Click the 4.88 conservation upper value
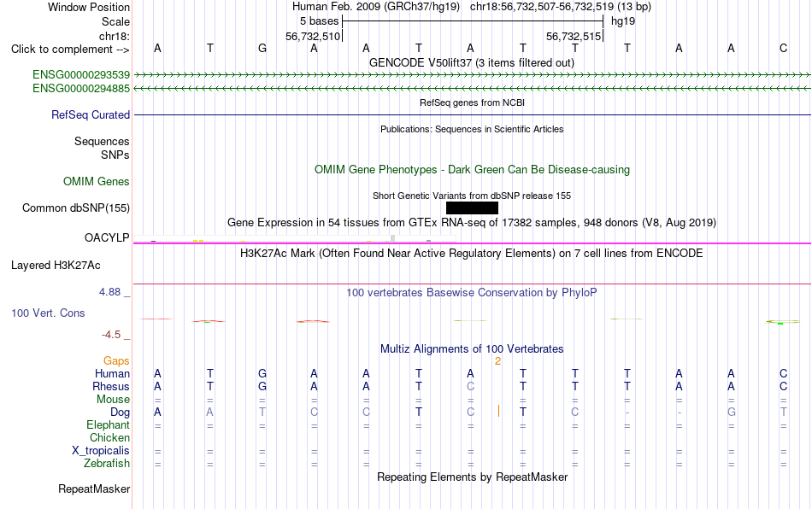This screenshot has width=812, height=509. click(x=109, y=292)
